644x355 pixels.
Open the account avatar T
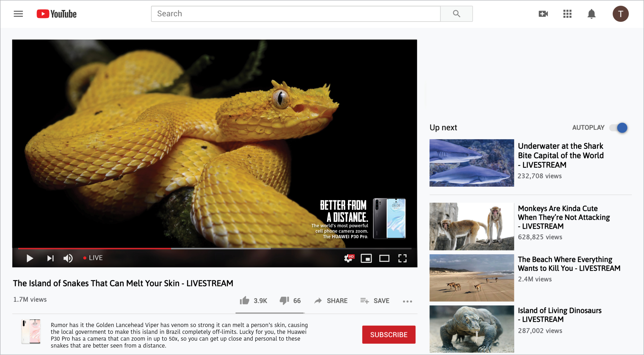621,14
